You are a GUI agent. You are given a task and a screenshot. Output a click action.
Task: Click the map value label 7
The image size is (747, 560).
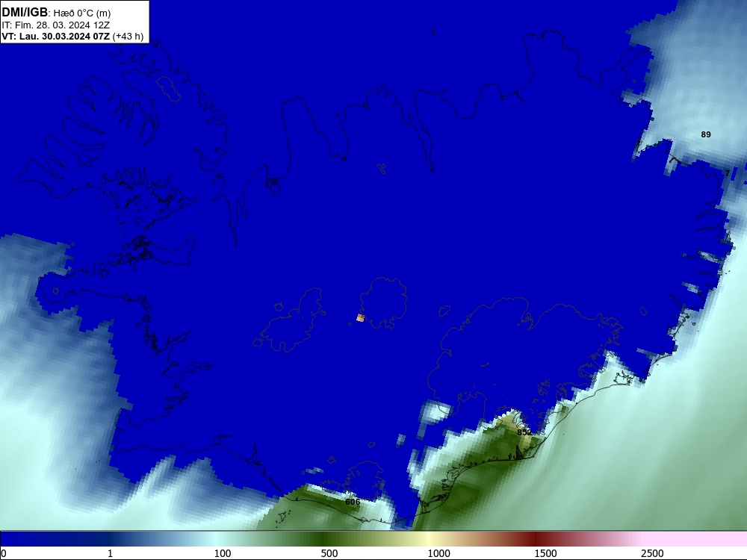click(x=728, y=173)
